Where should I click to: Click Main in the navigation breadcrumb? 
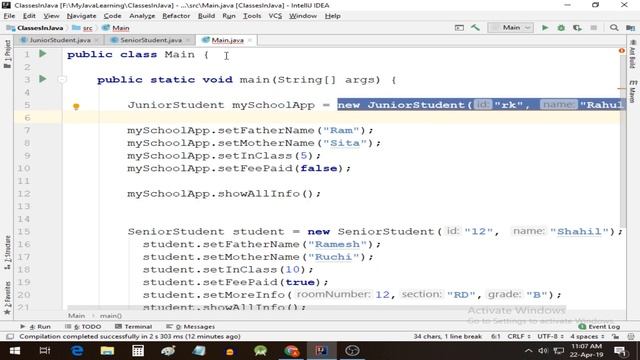coord(116,28)
